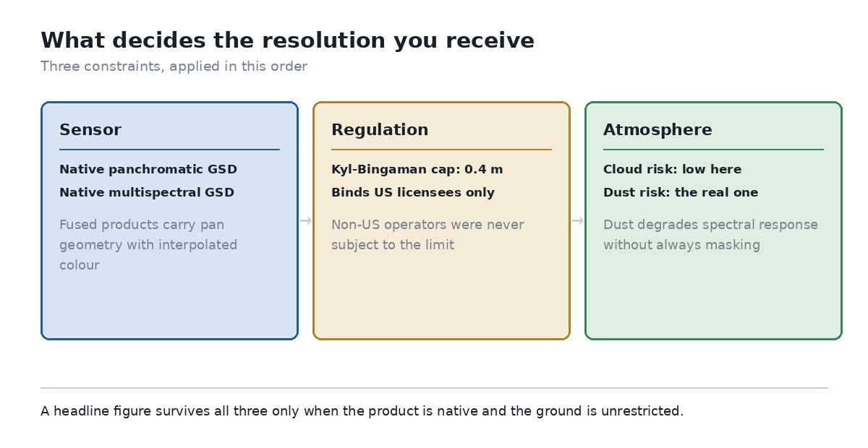Viewport: 868px width, 448px height.
Task: Select the Sensor card heading
Action: [90, 130]
